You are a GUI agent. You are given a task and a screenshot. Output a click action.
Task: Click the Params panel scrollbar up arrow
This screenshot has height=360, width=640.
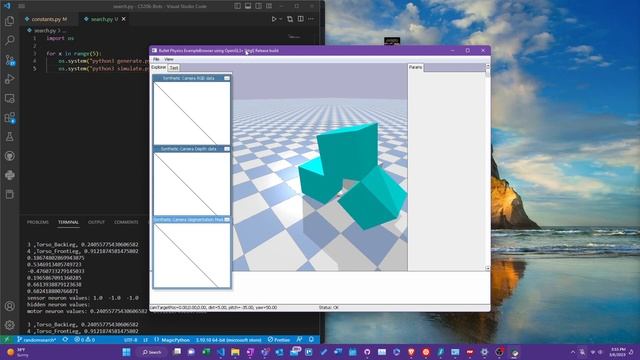tap(487, 66)
